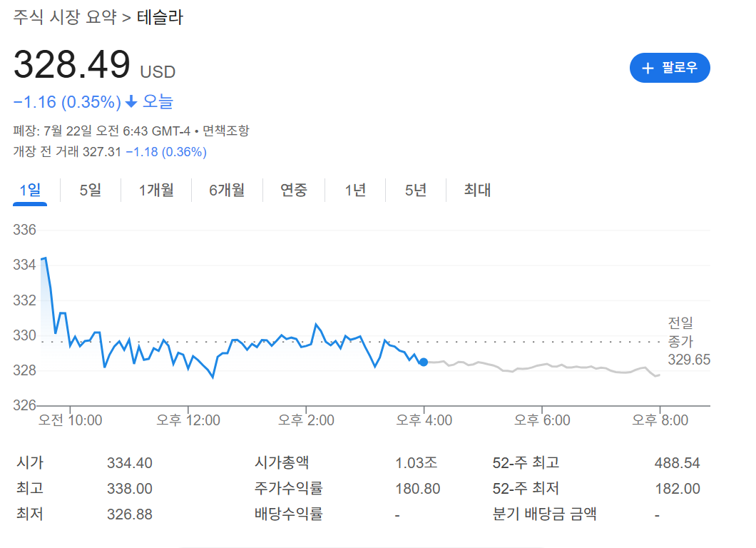Select the 1년 tab

(355, 190)
